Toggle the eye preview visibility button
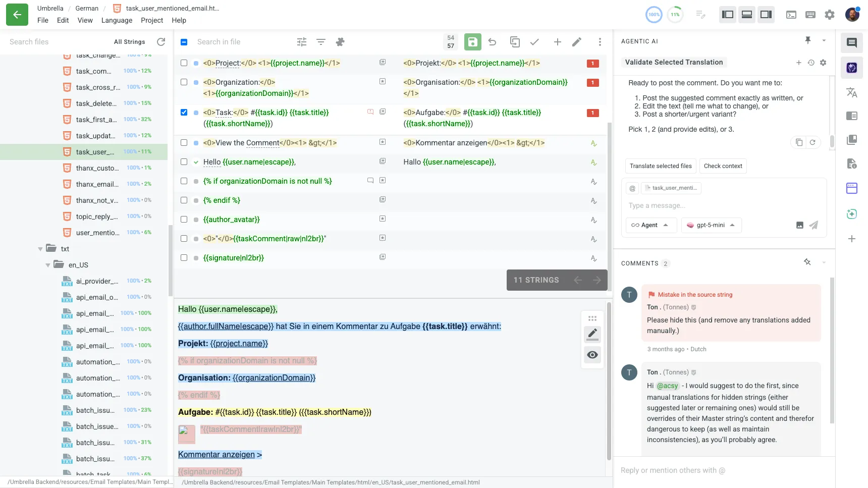The height and width of the screenshot is (488, 868). point(592,355)
